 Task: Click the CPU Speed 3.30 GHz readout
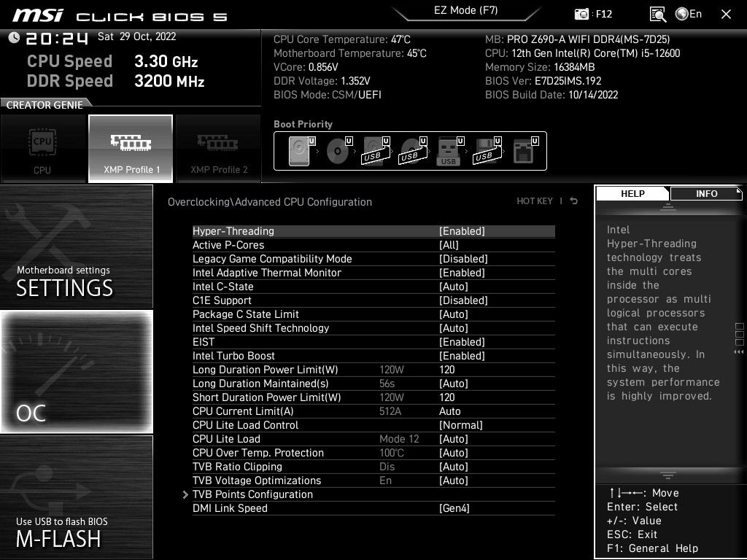[112, 61]
